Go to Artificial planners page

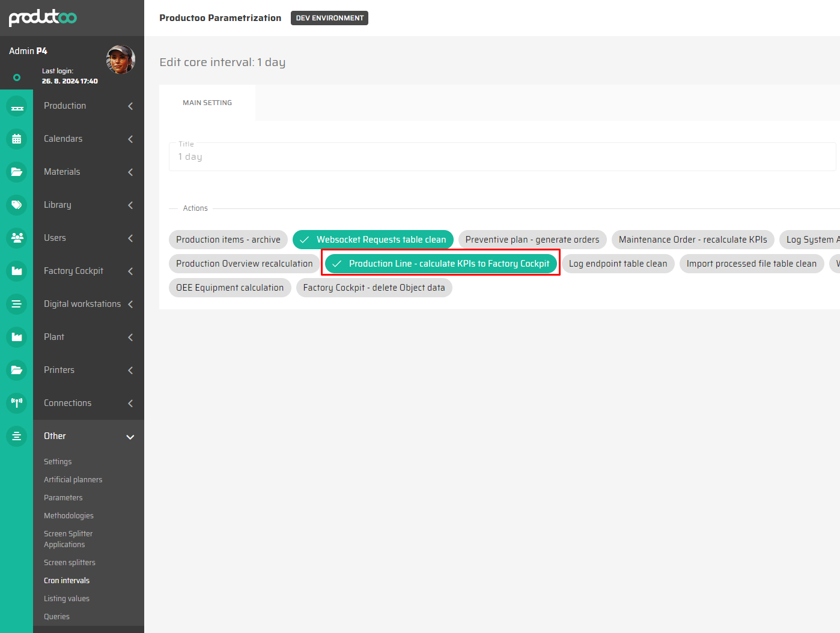(73, 480)
